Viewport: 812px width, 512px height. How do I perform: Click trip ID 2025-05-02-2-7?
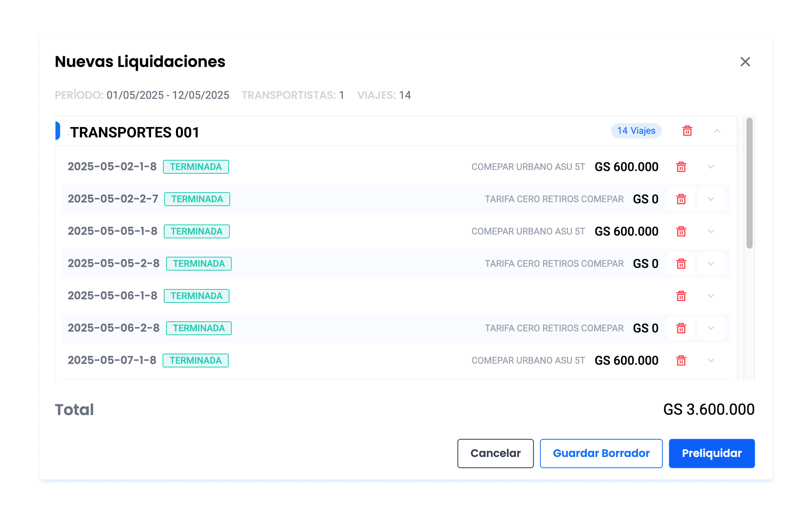[113, 199]
